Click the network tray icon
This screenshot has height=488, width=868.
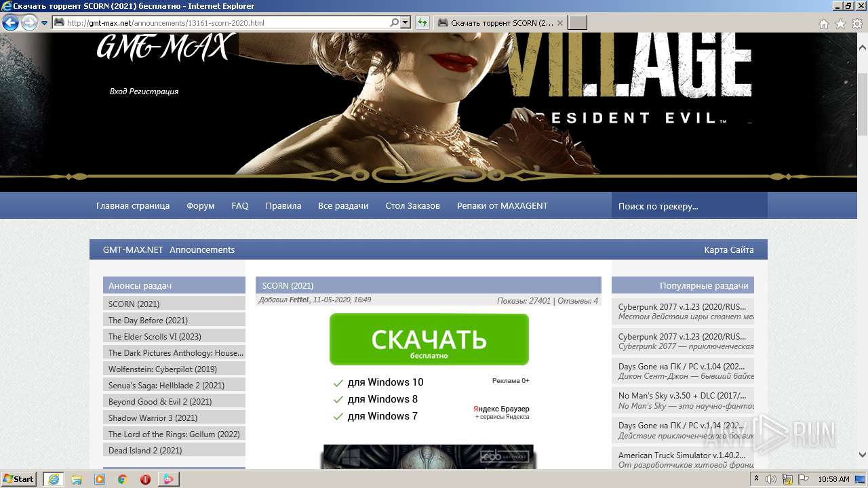(789, 479)
